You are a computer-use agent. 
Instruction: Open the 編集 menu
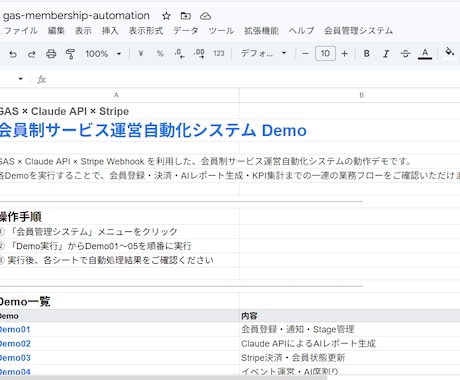[56, 31]
